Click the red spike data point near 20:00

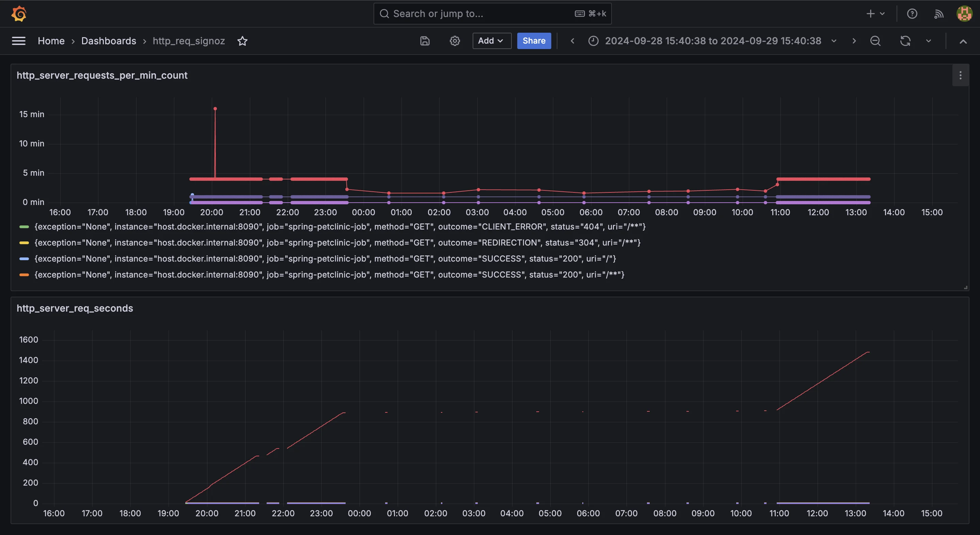point(215,109)
